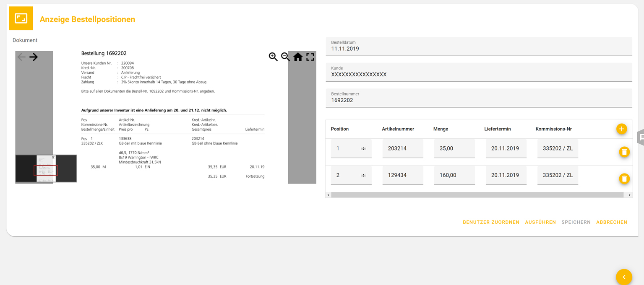Open position stepper in row 1
The height and width of the screenshot is (285, 644).
tap(363, 149)
